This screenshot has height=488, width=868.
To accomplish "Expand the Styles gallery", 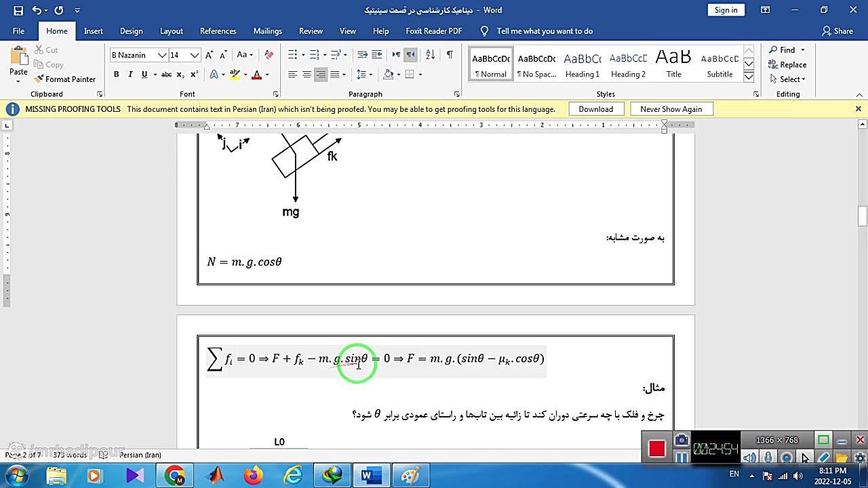I will pos(749,77).
